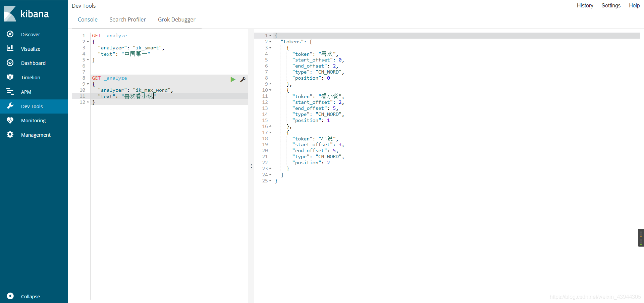Go to Management page

coord(36,135)
